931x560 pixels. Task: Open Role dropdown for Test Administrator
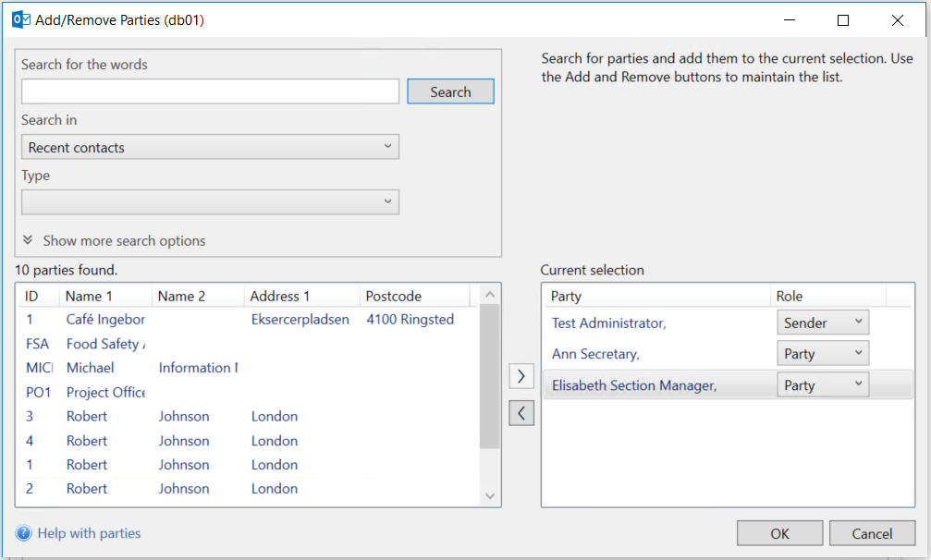coord(822,323)
